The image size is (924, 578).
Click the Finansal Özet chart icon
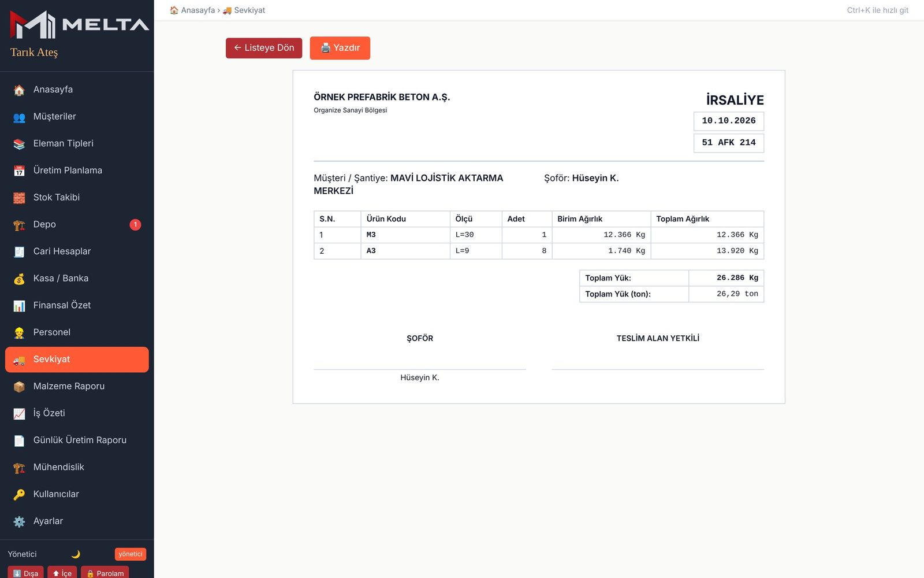(19, 305)
